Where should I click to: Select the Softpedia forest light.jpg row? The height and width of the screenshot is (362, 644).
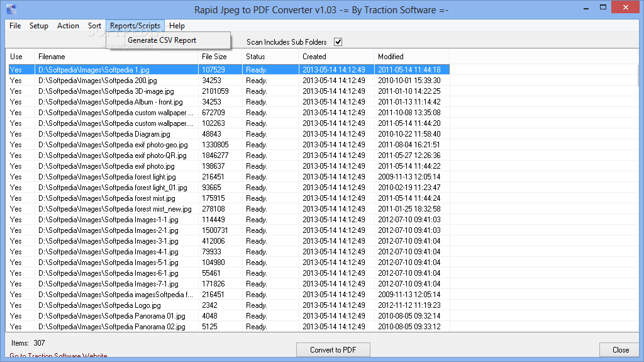(x=229, y=177)
